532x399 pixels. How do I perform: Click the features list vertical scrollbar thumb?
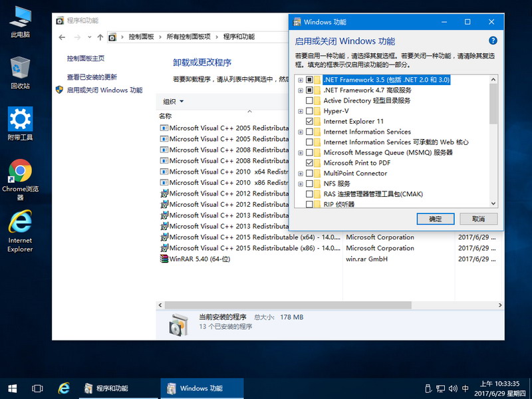pos(493,104)
